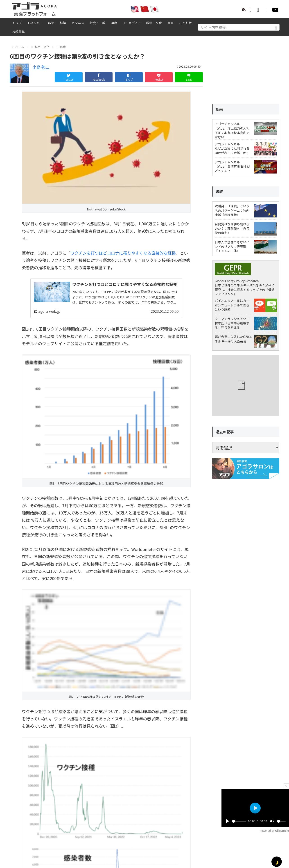Click the Agora logo
Viewport: 289px width, 868px height.
pos(34,9)
